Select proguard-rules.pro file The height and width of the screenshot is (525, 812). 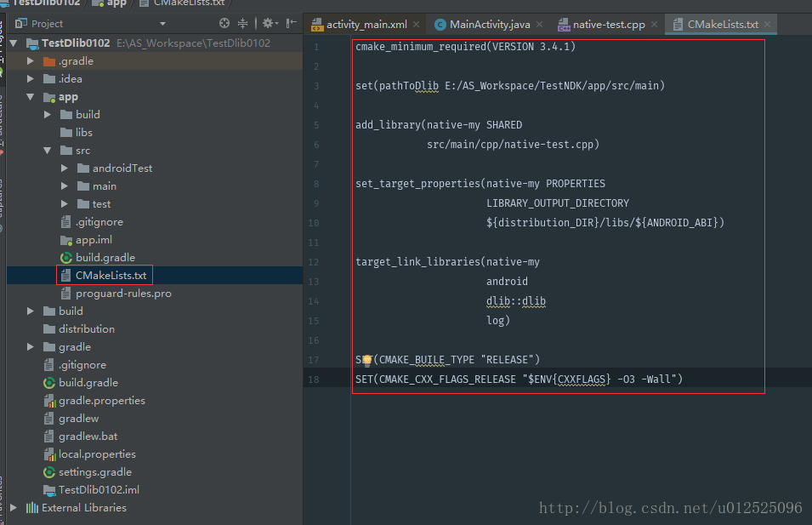pos(123,294)
